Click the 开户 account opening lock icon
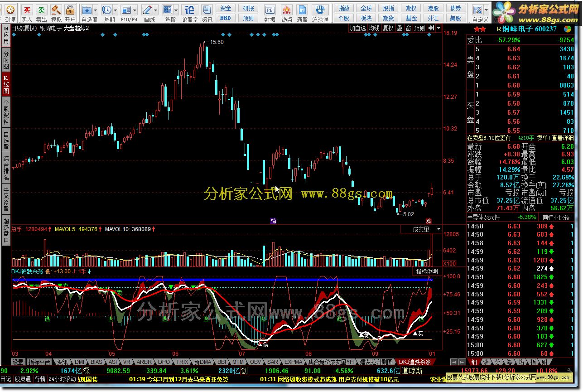This screenshot has height=392, width=583. pos(70,10)
